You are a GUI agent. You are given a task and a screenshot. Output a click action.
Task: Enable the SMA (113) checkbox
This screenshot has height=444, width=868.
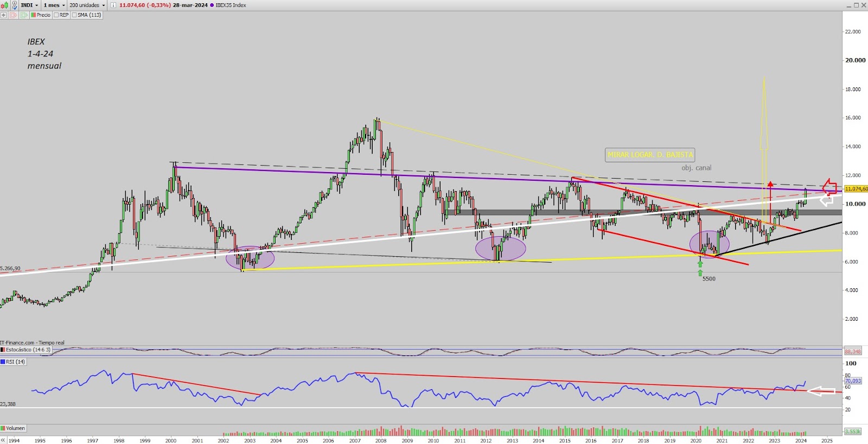coord(74,15)
